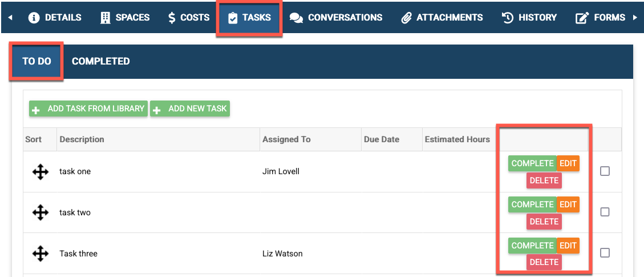
Task: Switch to the Completed tasks tab
Action: tap(101, 61)
